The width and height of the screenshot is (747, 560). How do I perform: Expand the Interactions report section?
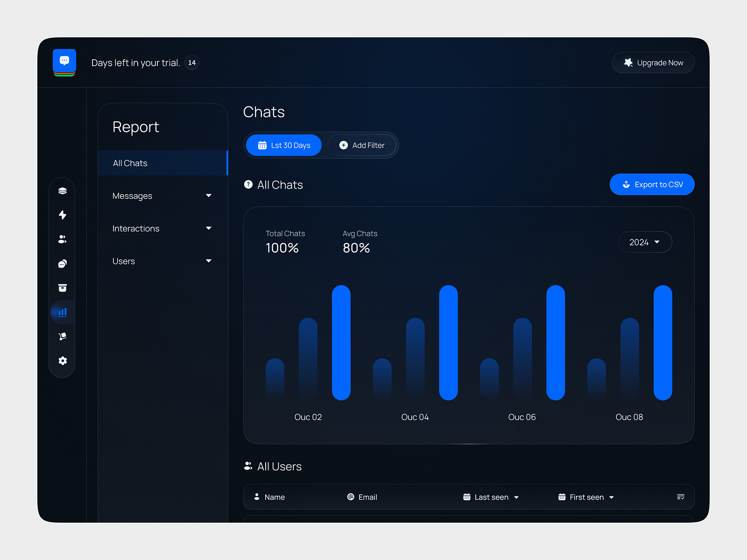click(x=162, y=228)
